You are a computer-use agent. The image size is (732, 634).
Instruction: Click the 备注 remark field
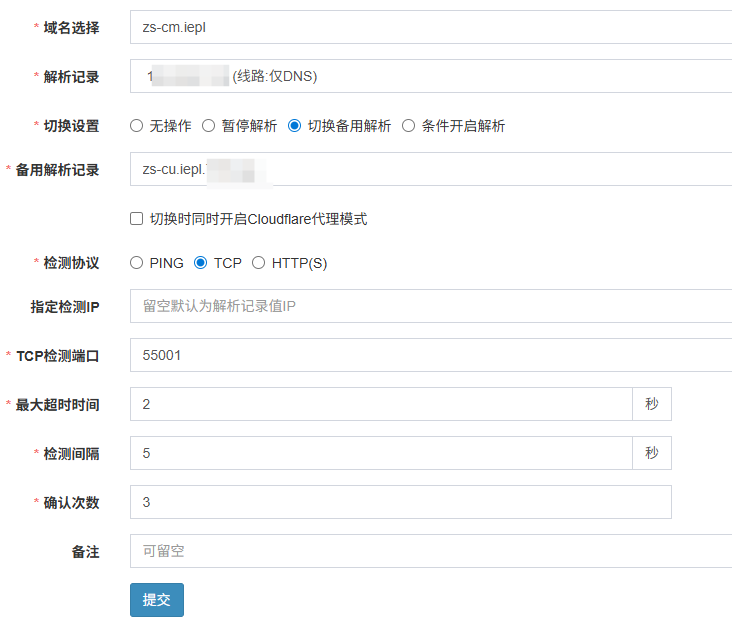coord(430,551)
